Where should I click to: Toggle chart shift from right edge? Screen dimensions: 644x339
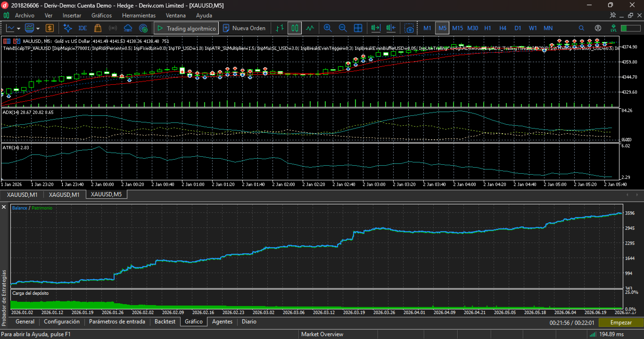pyautogui.click(x=391, y=28)
